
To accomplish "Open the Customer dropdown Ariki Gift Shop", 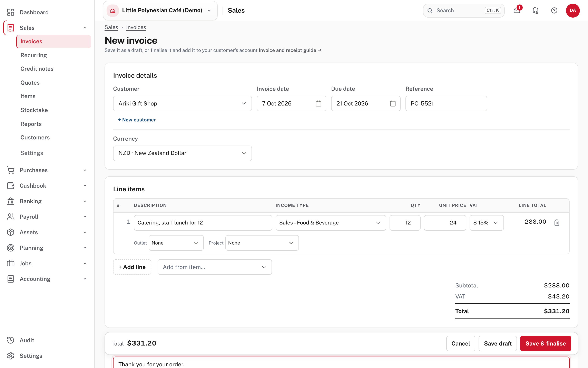I will [x=182, y=103].
